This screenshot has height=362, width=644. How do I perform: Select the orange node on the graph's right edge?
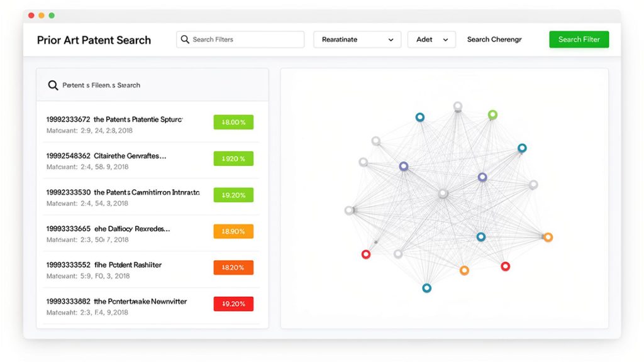tap(548, 237)
